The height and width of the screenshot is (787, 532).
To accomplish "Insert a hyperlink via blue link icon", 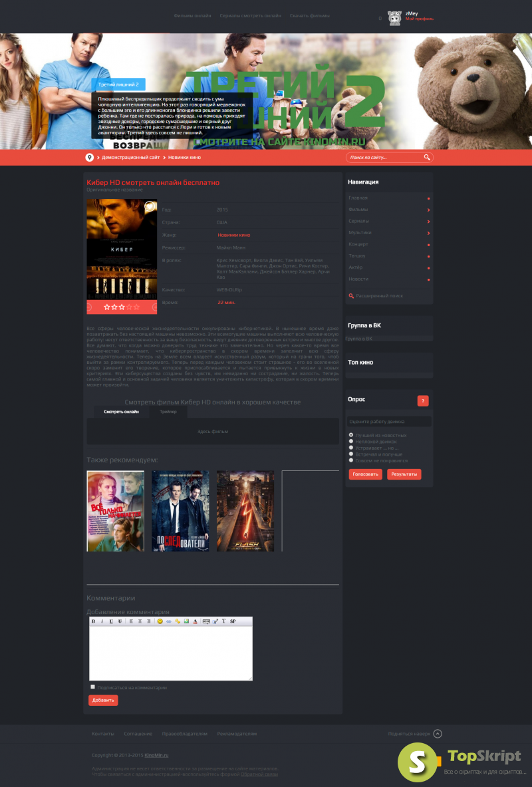I will point(169,621).
